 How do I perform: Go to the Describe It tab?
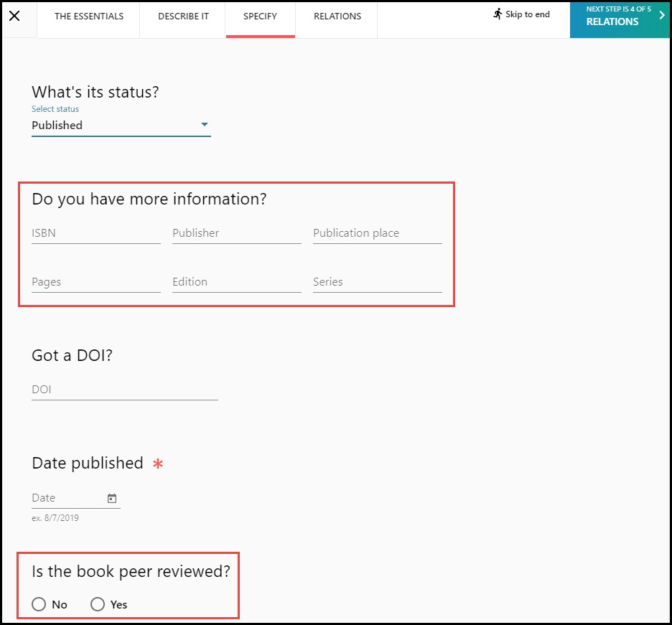click(x=183, y=17)
